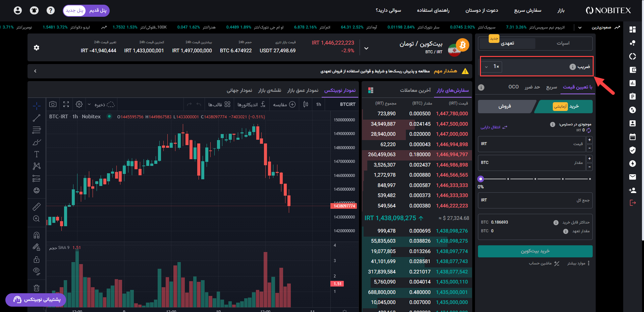The image size is (644, 312).
Task: Open chart settings gear in toolbar
Action: (79, 104)
